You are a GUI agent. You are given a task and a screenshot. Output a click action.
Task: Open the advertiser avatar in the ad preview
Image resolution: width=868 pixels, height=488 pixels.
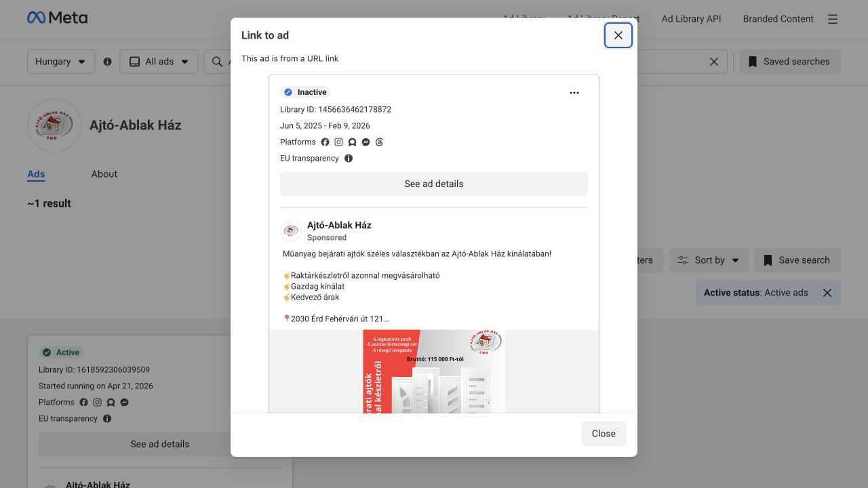[x=291, y=231]
